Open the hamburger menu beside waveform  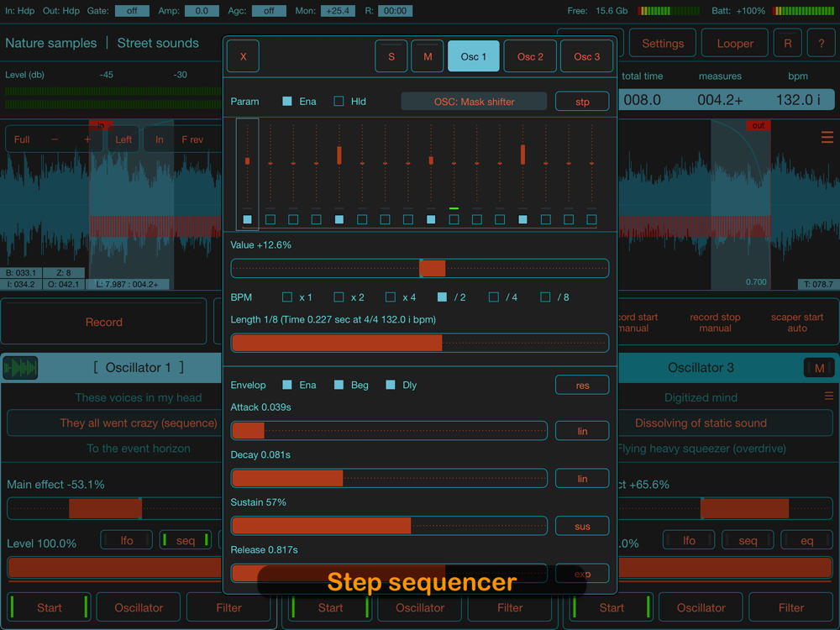tap(827, 138)
